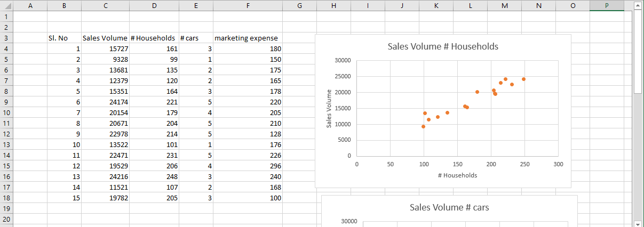Click the Select All corner triangle
Screen dimensions: 644x227
point(6,6)
